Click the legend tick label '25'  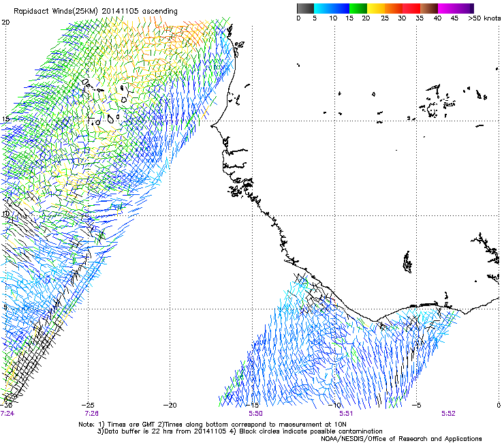tap(385, 18)
